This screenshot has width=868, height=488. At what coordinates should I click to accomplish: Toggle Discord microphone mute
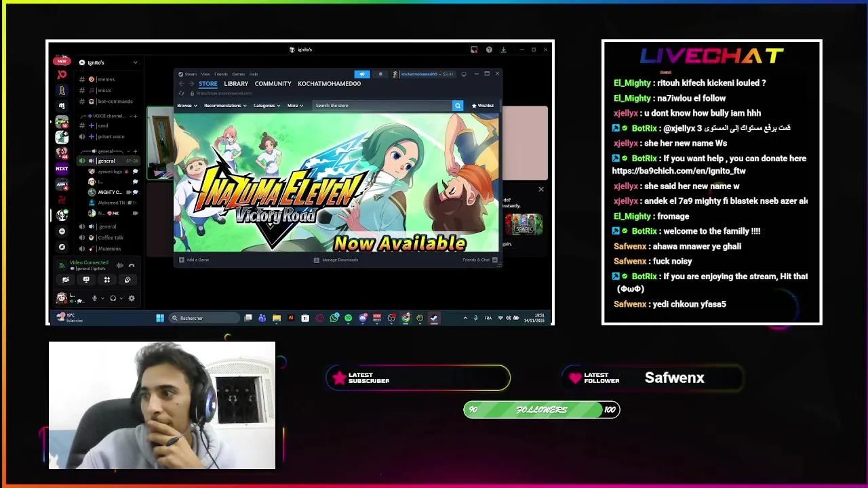tap(94, 298)
